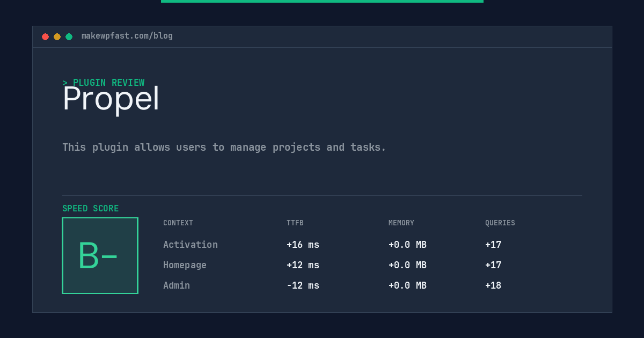The width and height of the screenshot is (644, 338).
Task: Click the Admin queries value +18
Action: (x=493, y=285)
